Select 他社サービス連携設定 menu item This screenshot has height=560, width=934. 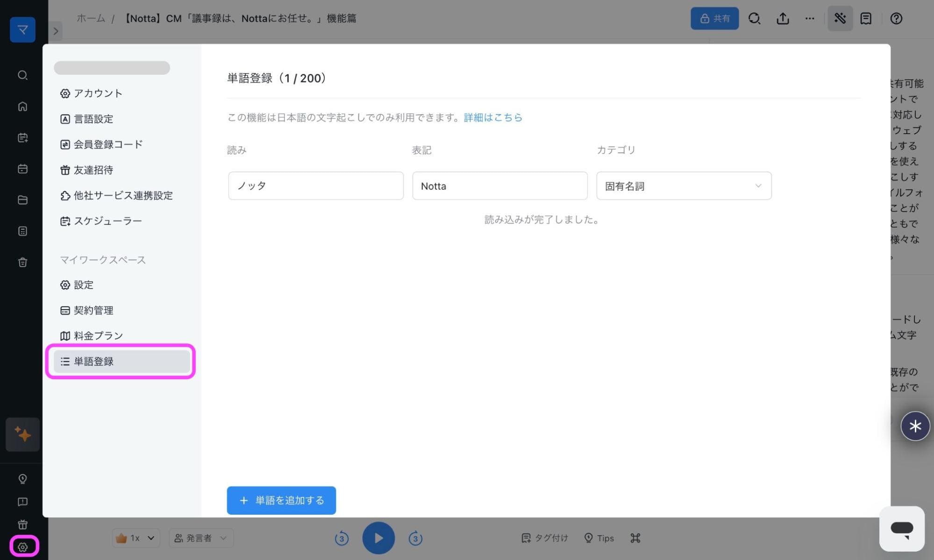pyautogui.click(x=116, y=195)
